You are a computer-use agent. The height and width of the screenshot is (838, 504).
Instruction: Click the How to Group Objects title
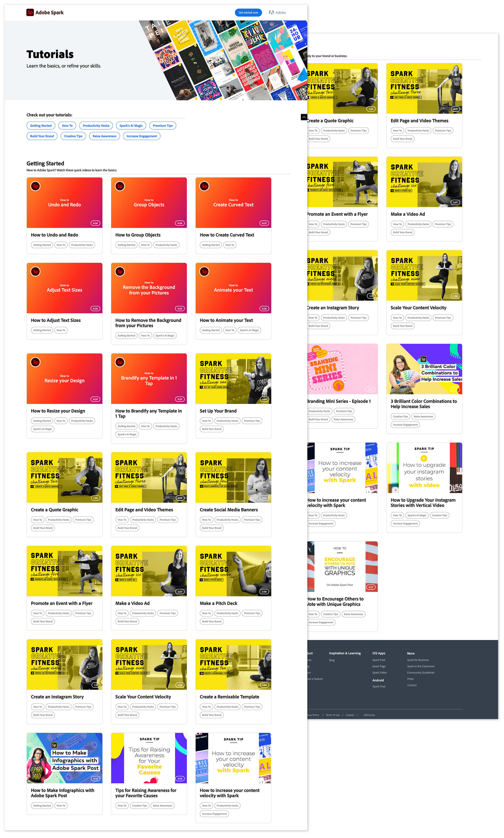click(x=138, y=235)
